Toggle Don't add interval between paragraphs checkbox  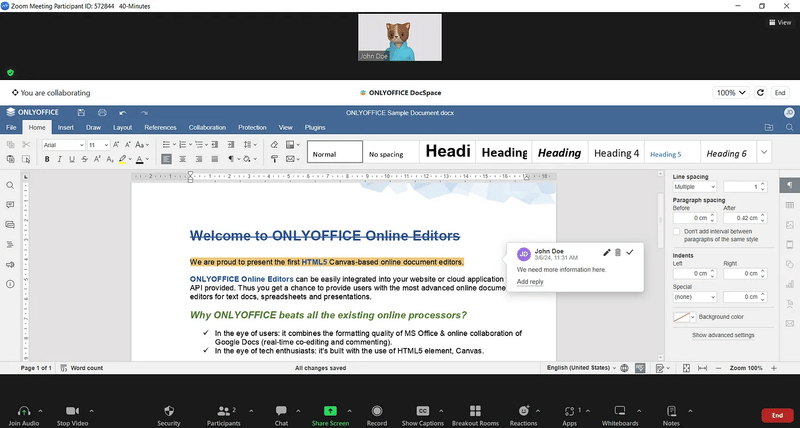point(677,232)
